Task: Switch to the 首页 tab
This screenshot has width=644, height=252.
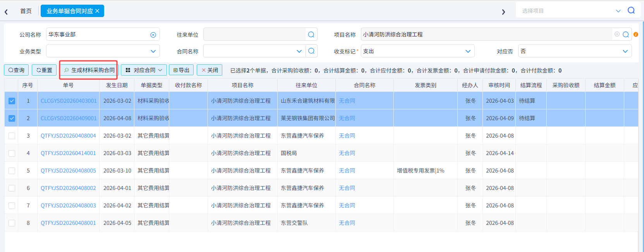Action: pos(26,11)
